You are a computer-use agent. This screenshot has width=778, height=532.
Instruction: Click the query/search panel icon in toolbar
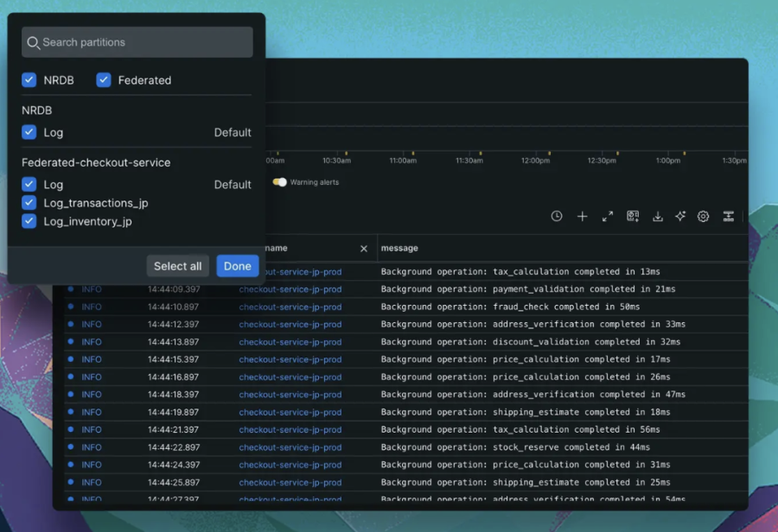633,216
